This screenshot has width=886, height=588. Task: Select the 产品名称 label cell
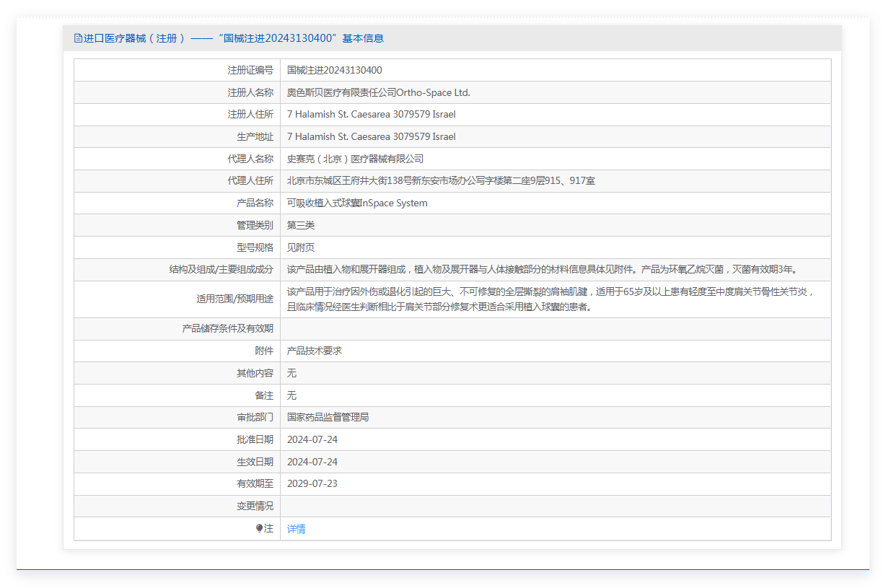(x=177, y=203)
